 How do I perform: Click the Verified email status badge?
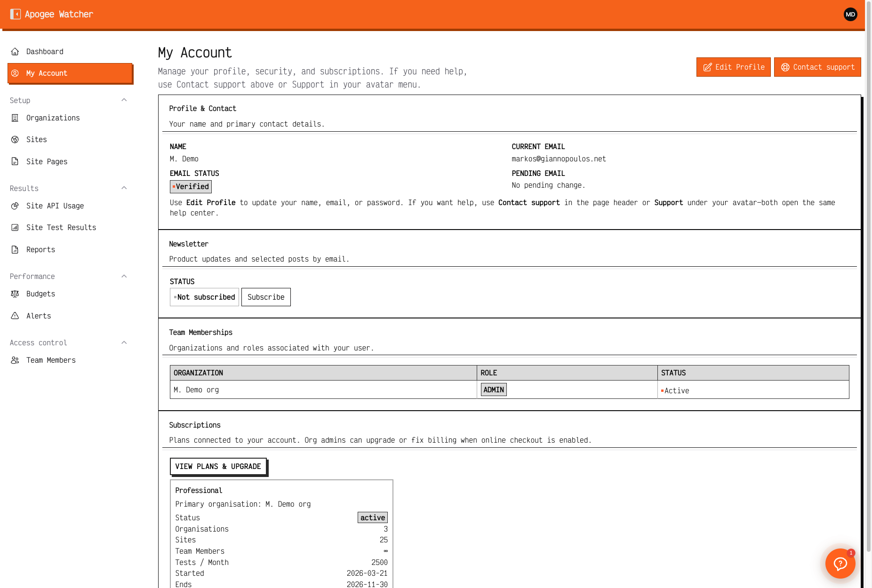191,187
